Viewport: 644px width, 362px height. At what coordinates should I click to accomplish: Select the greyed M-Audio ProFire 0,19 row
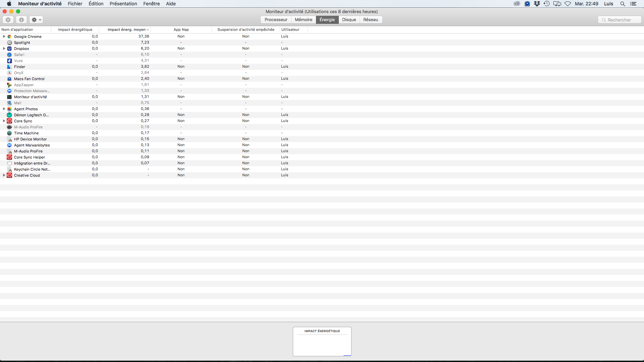[322, 127]
